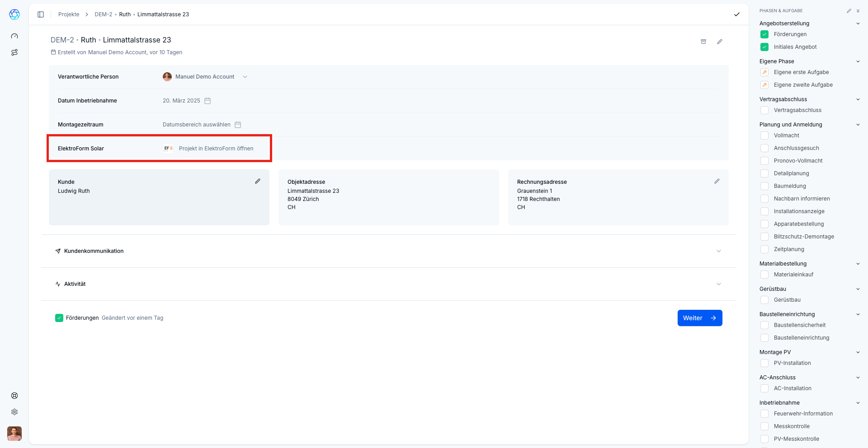
Task: Collapse the Planung und Anmeldung phase
Action: [x=858, y=125]
